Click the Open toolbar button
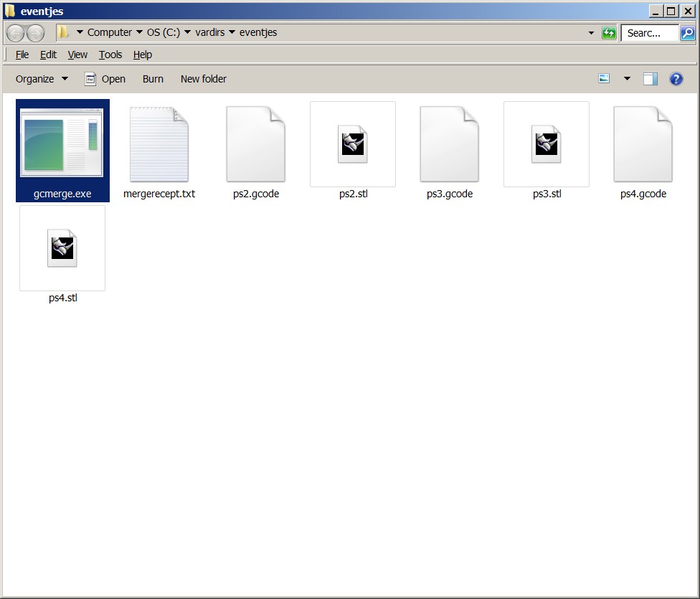 click(105, 79)
